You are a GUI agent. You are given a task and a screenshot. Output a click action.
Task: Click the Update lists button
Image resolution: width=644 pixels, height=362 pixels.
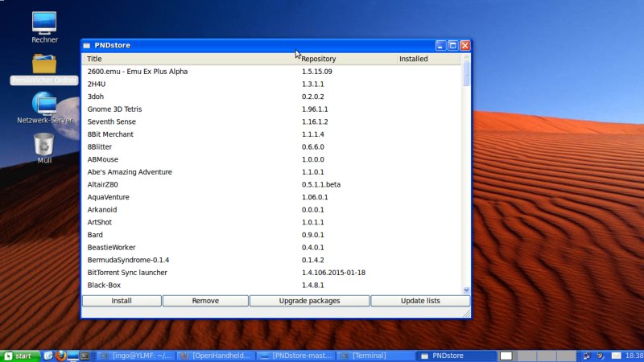coord(421,301)
